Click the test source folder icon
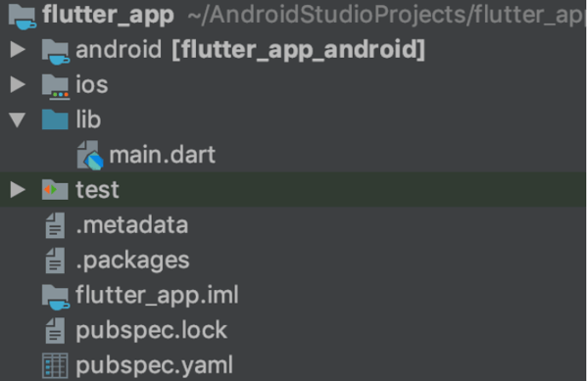588x381 pixels. click(55, 190)
